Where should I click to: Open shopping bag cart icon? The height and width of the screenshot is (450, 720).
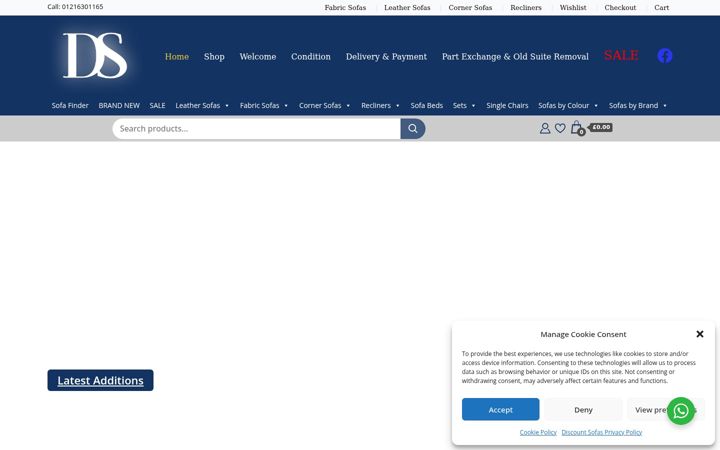(x=577, y=128)
